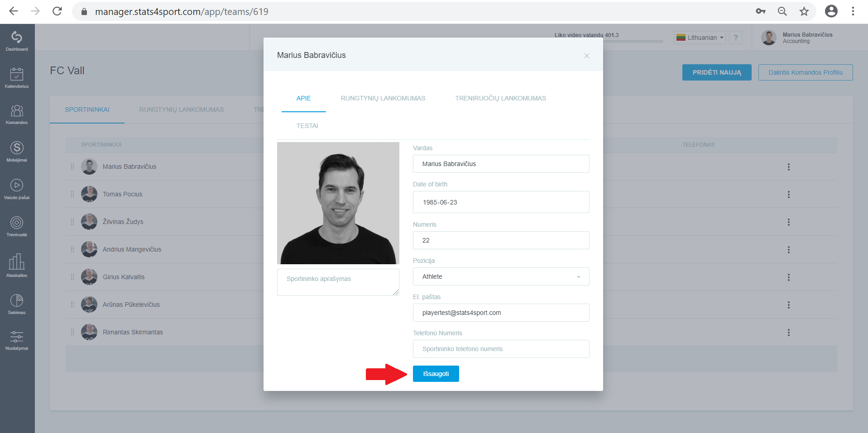Go to Komandos teams section
Image resolution: width=868 pixels, height=433 pixels.
coord(17,114)
